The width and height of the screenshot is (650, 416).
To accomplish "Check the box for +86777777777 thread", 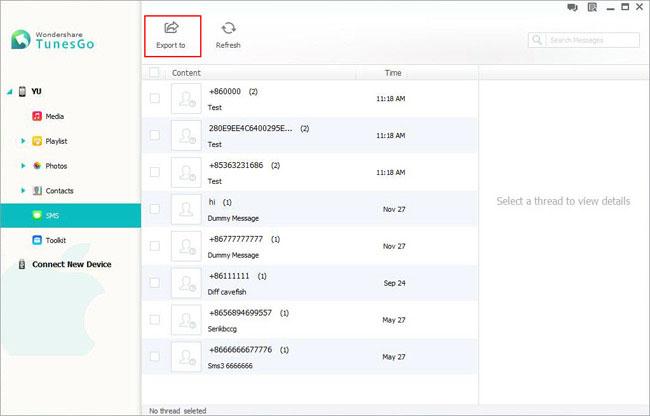I will pyautogui.click(x=155, y=246).
